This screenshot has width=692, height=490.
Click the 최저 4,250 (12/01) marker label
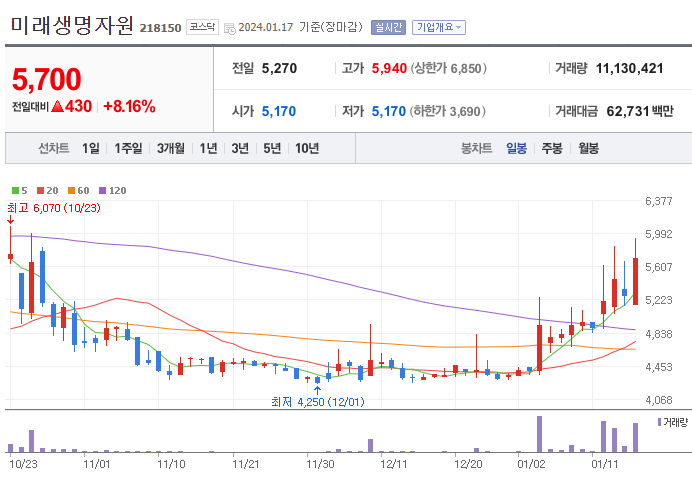pyautogui.click(x=318, y=402)
